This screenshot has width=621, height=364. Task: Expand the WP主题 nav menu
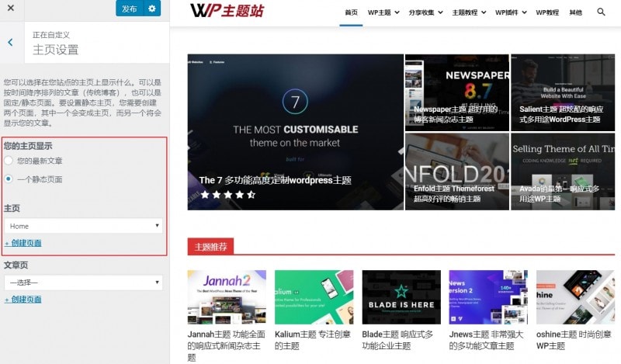tap(383, 12)
